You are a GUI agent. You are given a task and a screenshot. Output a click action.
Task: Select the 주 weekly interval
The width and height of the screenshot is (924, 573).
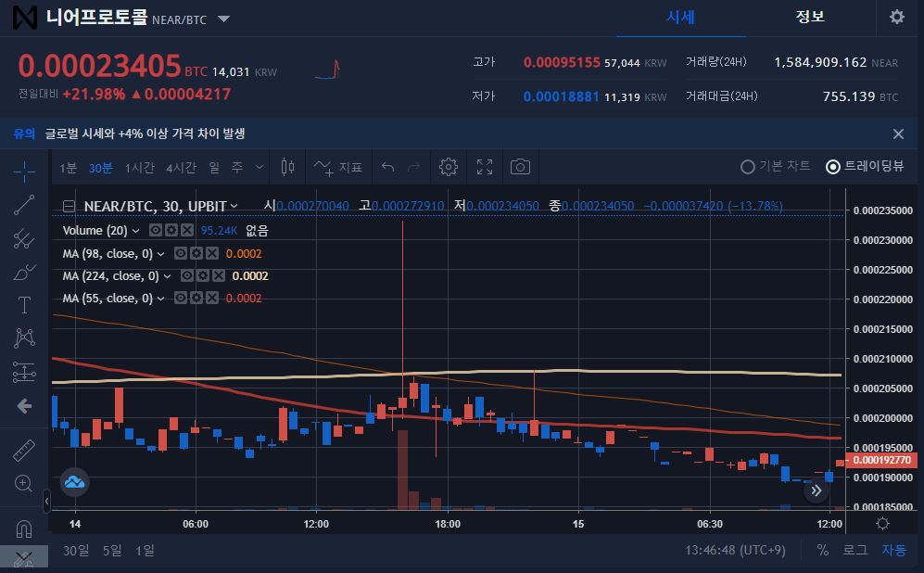237,168
